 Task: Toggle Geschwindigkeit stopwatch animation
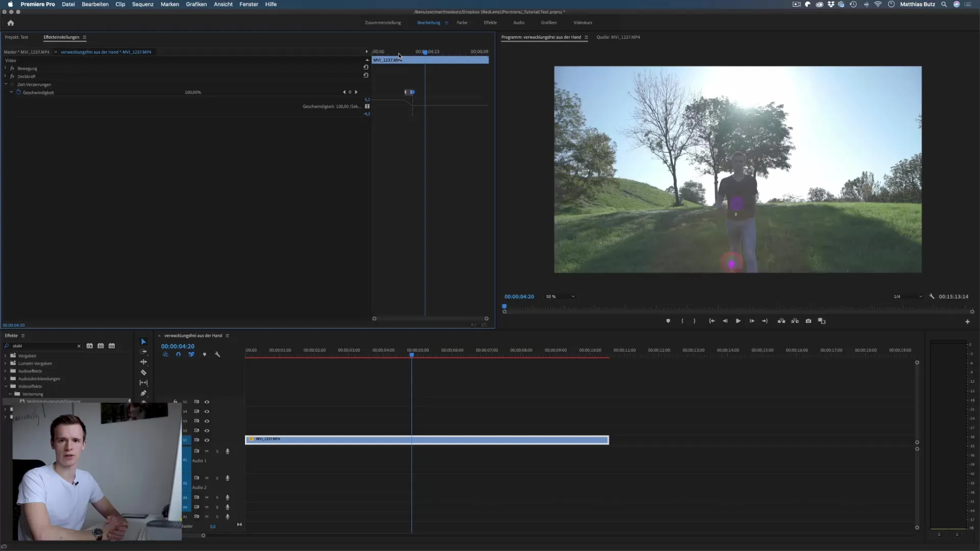[x=18, y=92]
